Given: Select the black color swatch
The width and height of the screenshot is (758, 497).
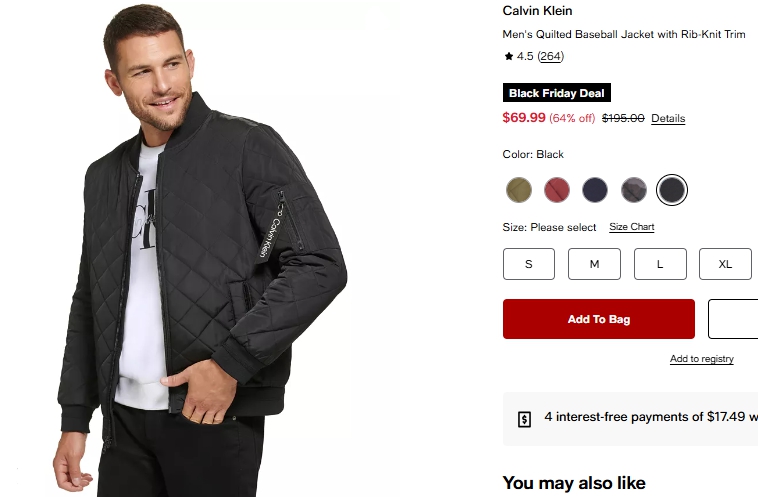Looking at the screenshot, I should (x=672, y=189).
